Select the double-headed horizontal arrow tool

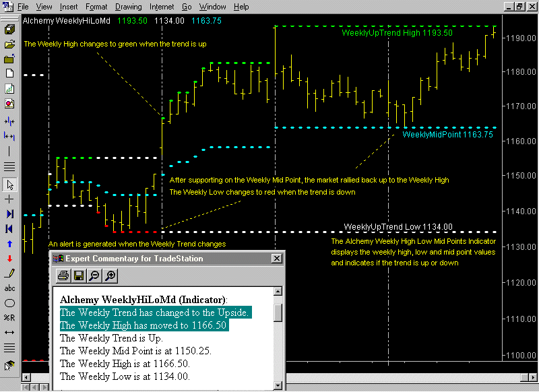coord(9,333)
